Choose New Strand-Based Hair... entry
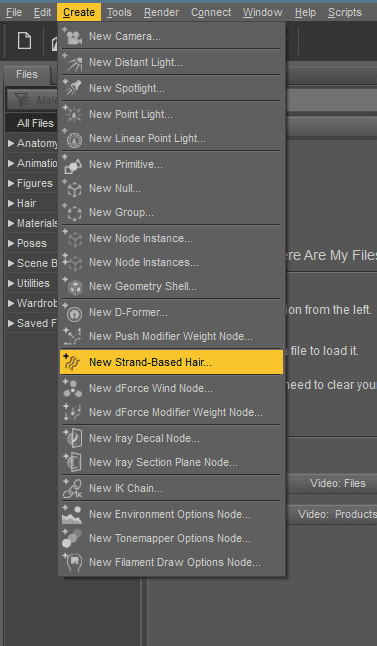Image resolution: width=377 pixels, height=646 pixels. click(171, 362)
